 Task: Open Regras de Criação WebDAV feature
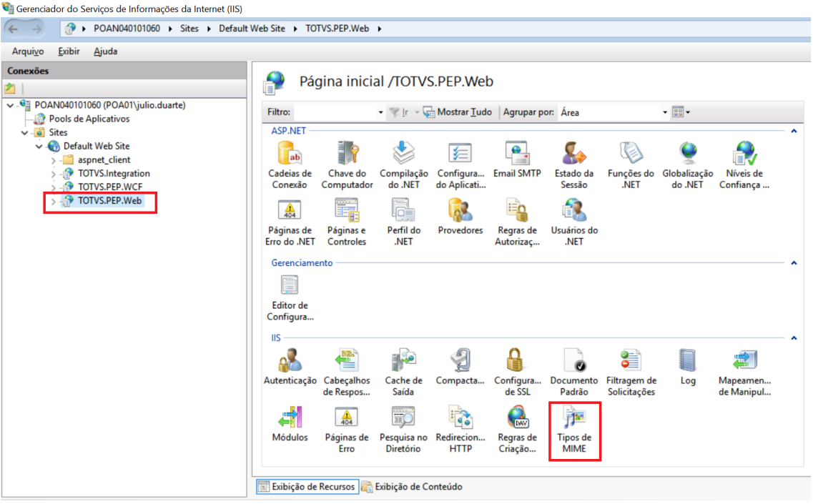(517, 430)
